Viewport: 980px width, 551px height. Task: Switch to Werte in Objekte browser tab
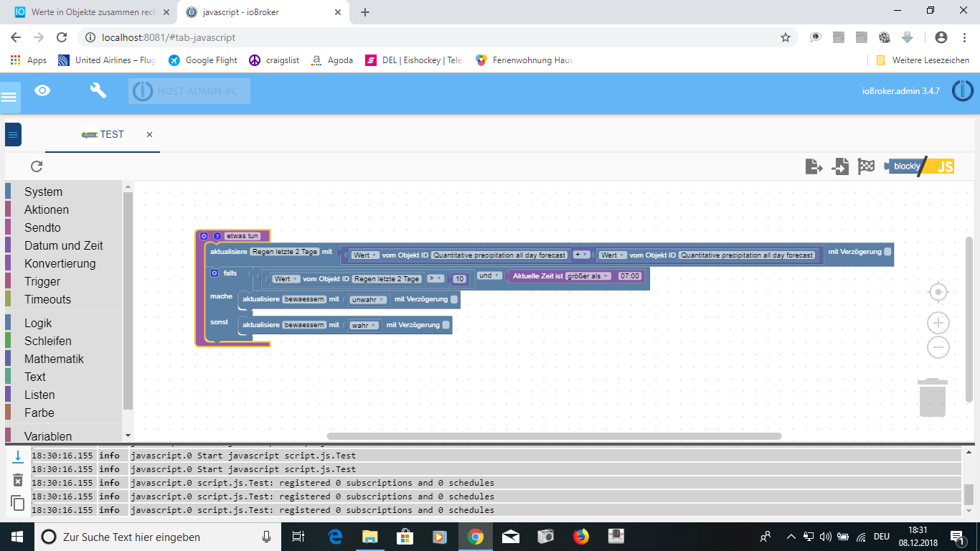(x=93, y=12)
